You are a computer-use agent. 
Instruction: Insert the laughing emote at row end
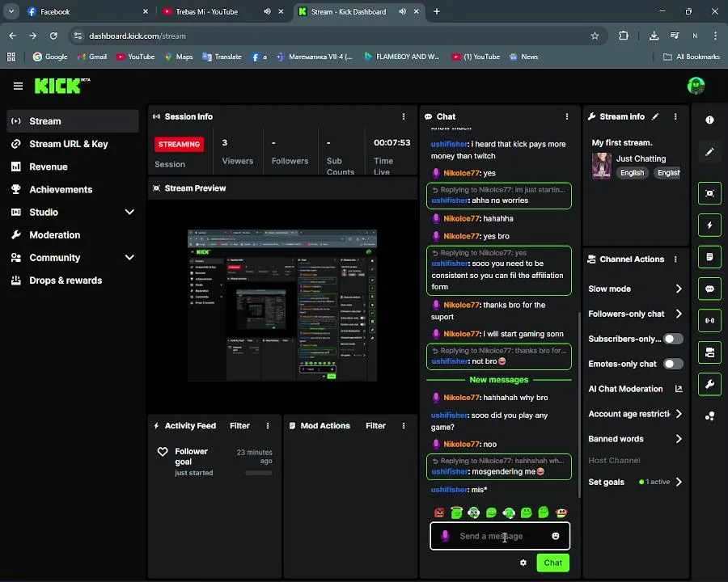coord(561,512)
